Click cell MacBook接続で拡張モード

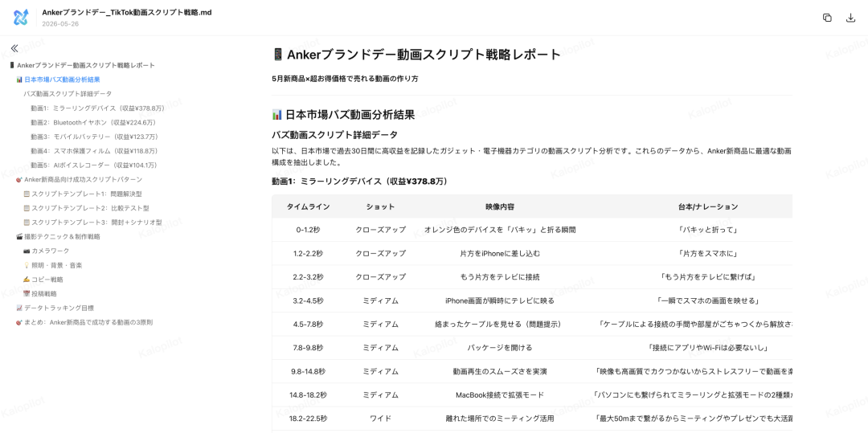tap(500, 395)
